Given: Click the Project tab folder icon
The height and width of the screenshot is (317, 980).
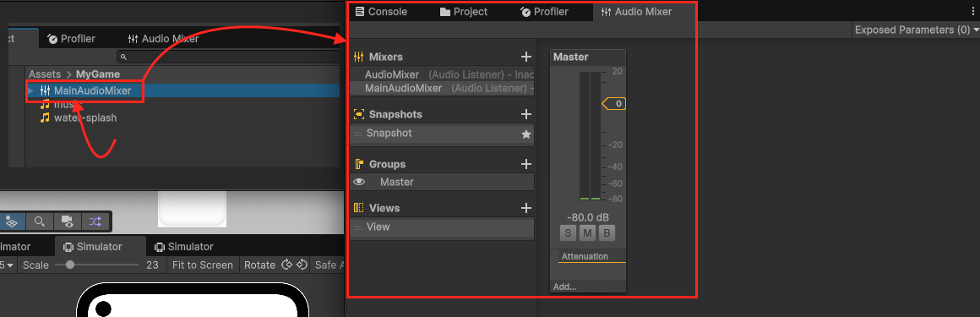Looking at the screenshot, I should (x=445, y=12).
